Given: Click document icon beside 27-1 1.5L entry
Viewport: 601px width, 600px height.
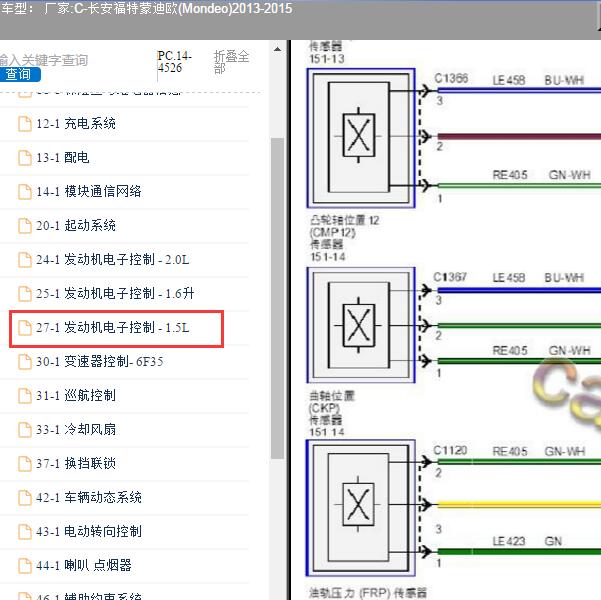Looking at the screenshot, I should point(25,328).
